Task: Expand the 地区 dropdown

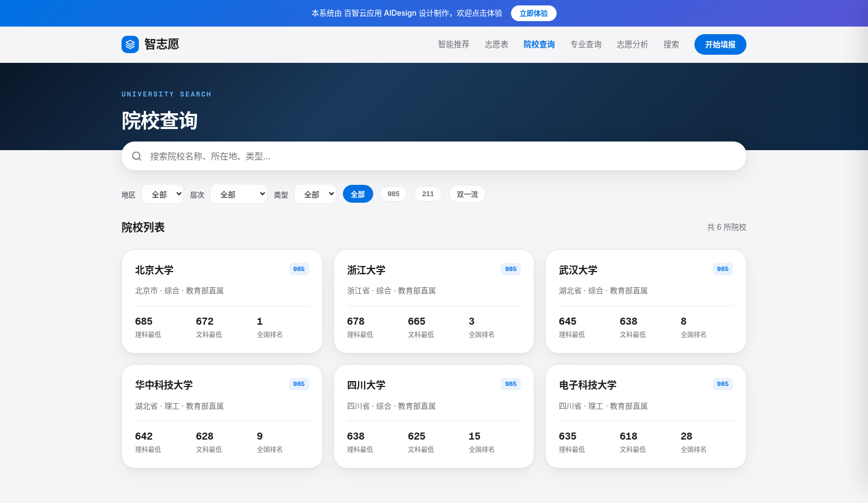Action: (163, 194)
